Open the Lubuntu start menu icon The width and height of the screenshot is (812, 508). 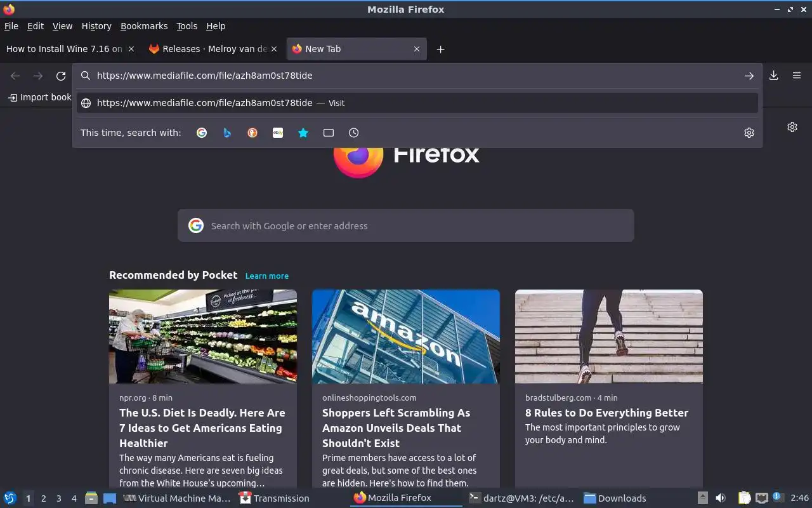click(x=10, y=498)
